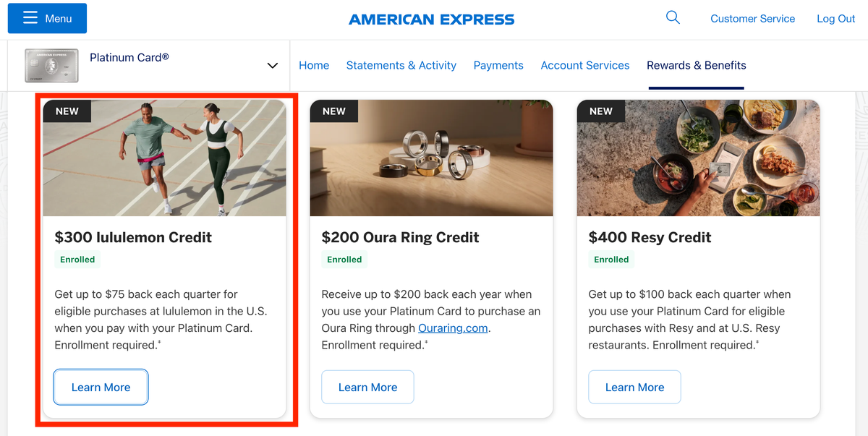Click the Resy dining table image

[698, 159]
